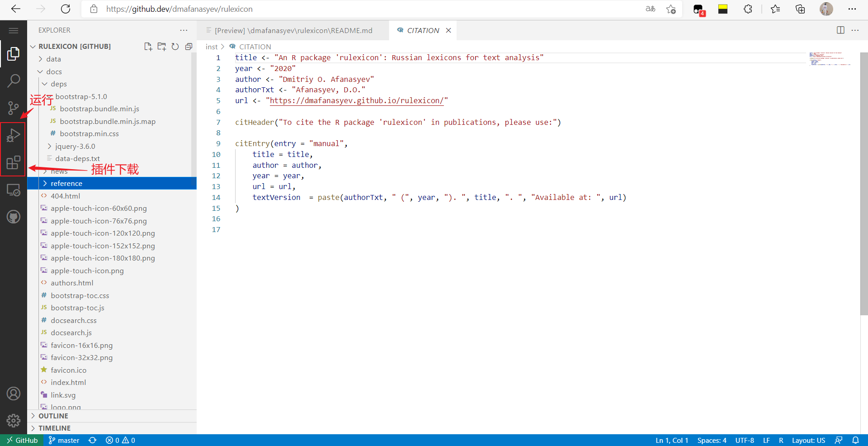Open the Source Control view

14,108
